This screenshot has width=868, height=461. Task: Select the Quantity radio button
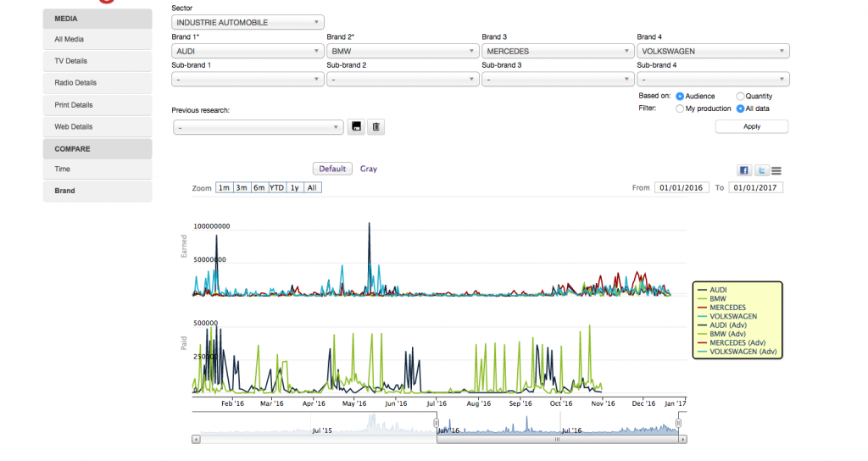[x=740, y=97]
